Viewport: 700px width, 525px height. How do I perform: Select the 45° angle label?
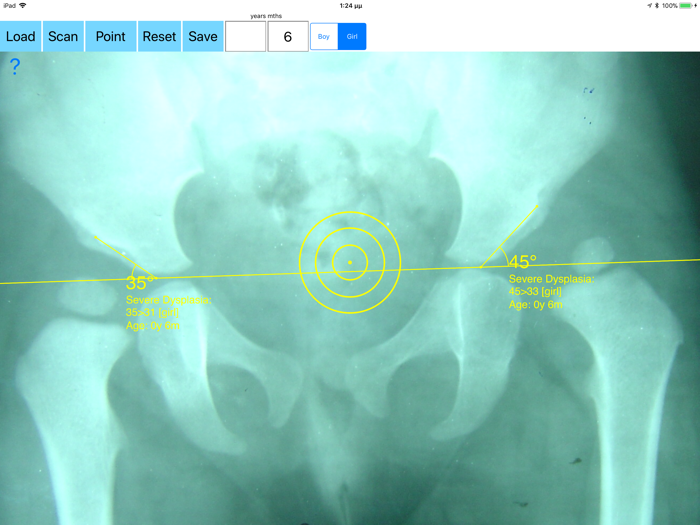pos(523,262)
